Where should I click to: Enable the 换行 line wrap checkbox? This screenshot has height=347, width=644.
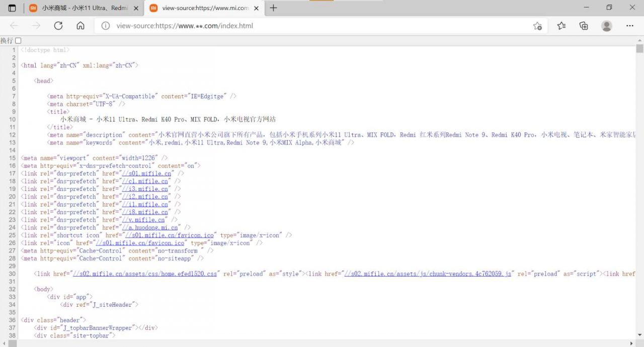(19, 40)
